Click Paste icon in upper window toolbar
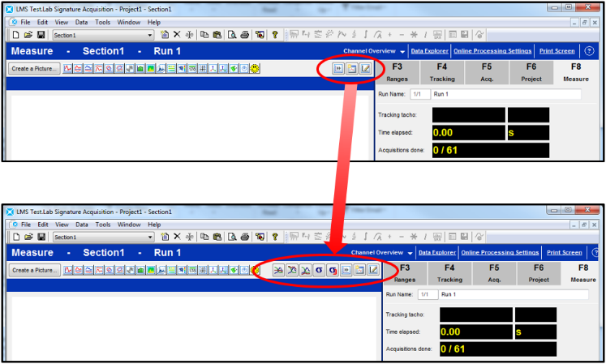Screen dimensions: 606x364 click(x=217, y=35)
